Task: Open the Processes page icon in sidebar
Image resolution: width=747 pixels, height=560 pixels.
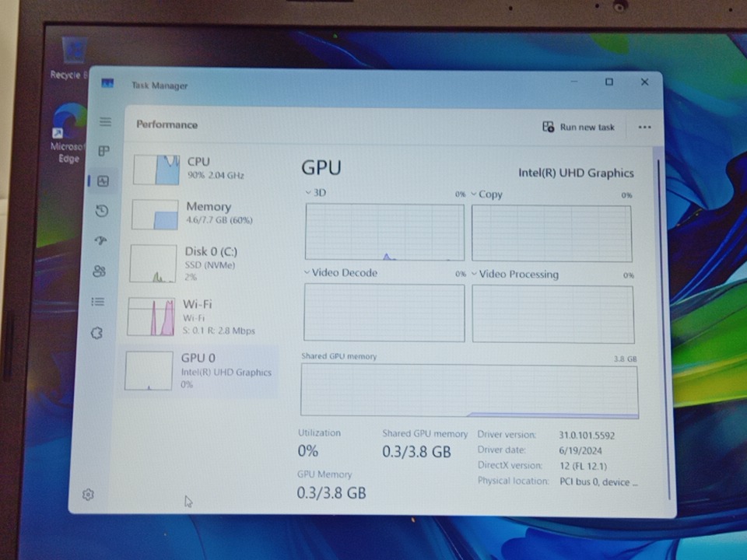Action: point(103,151)
